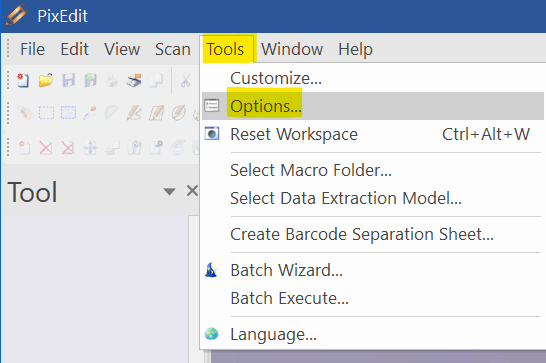Image resolution: width=546 pixels, height=363 pixels.
Task: Open a file using the yellow folder icon
Action: [46, 80]
